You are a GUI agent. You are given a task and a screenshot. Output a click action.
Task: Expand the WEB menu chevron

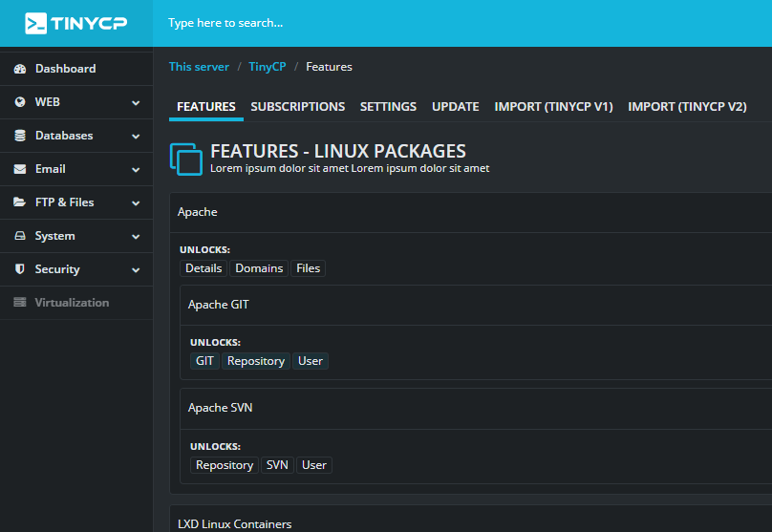click(136, 103)
